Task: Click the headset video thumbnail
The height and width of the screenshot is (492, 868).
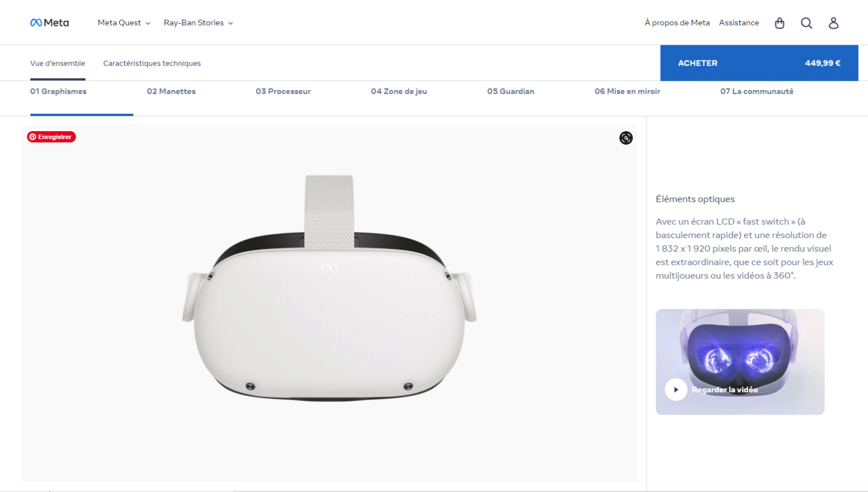Action: [x=740, y=362]
